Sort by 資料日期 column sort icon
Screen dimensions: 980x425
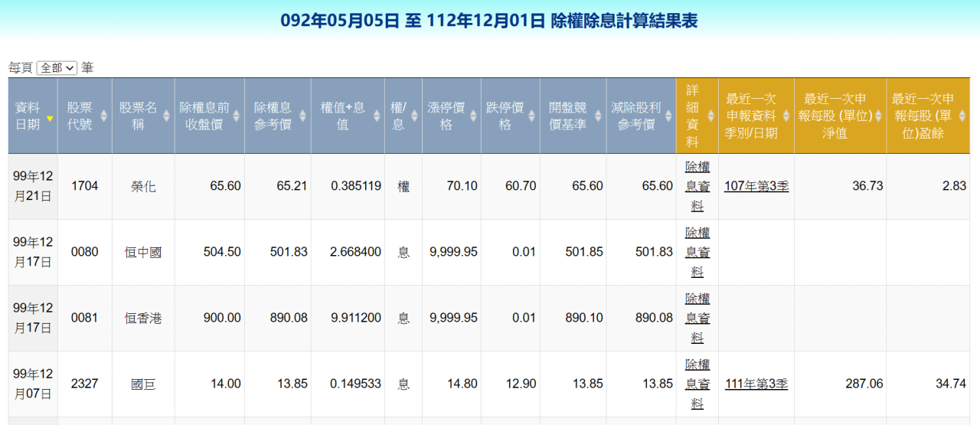click(x=50, y=117)
